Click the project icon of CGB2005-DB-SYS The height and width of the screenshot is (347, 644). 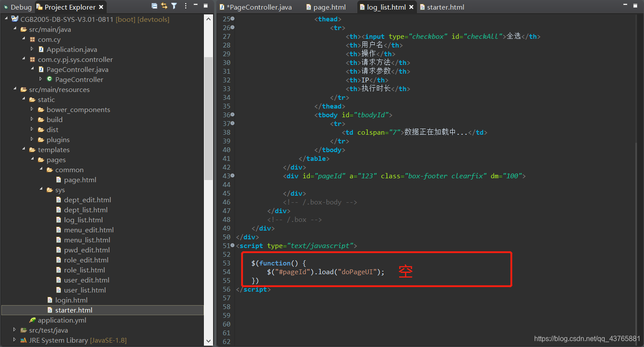click(x=15, y=19)
